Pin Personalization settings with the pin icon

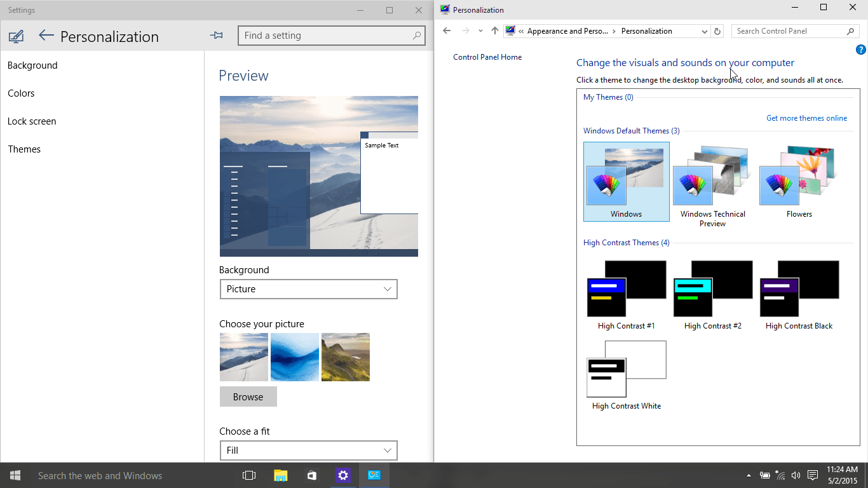[216, 36]
